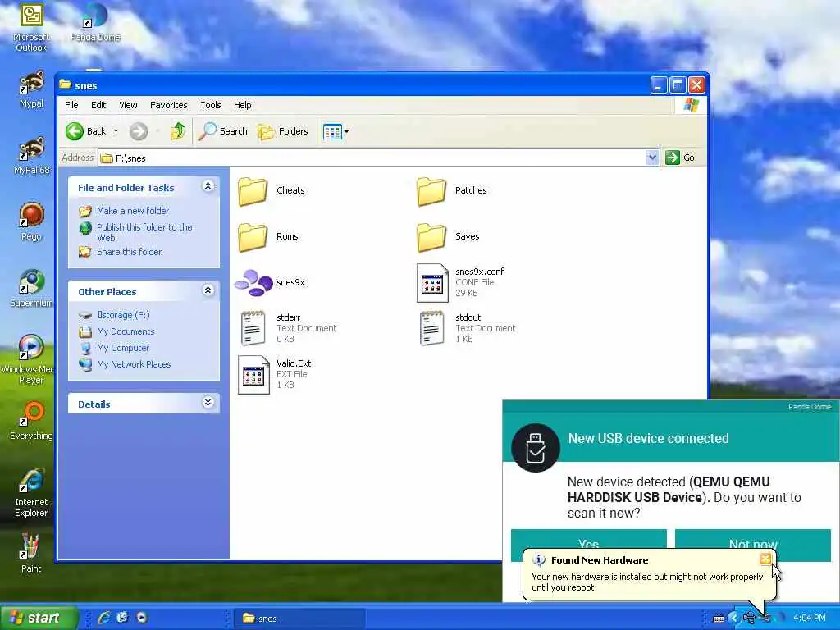
Task: Open Pego desktop icon
Action: [31, 222]
